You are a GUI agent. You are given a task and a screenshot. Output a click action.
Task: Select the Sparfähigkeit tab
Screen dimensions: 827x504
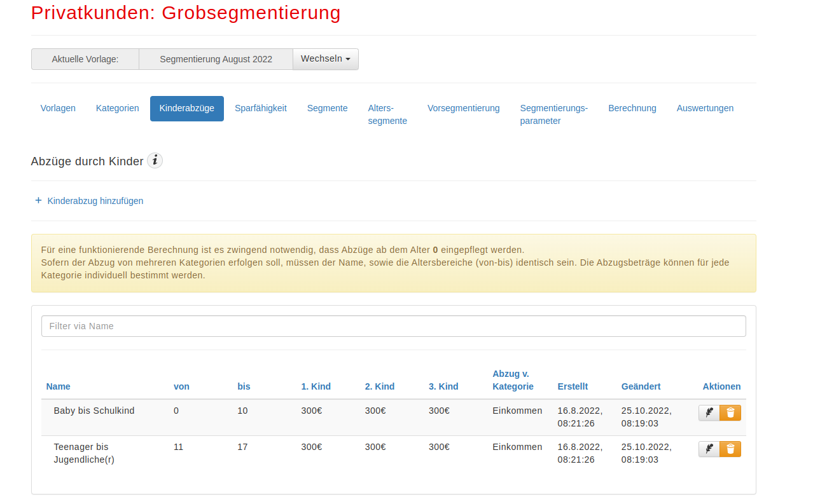pyautogui.click(x=261, y=108)
